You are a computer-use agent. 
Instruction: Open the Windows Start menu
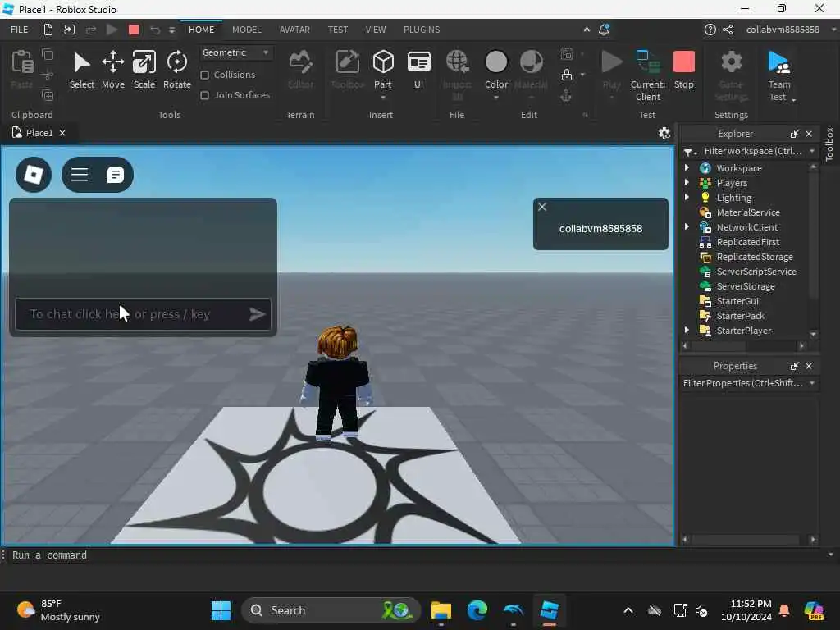click(x=221, y=610)
